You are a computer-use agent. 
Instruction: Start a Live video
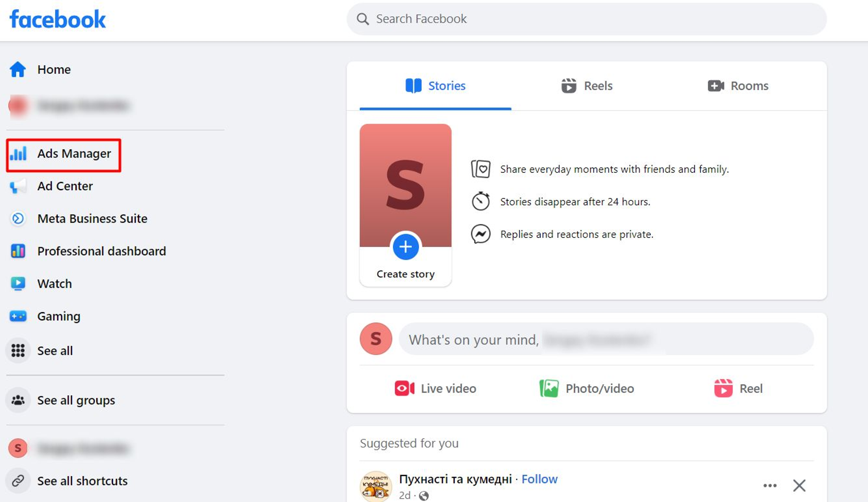click(435, 389)
